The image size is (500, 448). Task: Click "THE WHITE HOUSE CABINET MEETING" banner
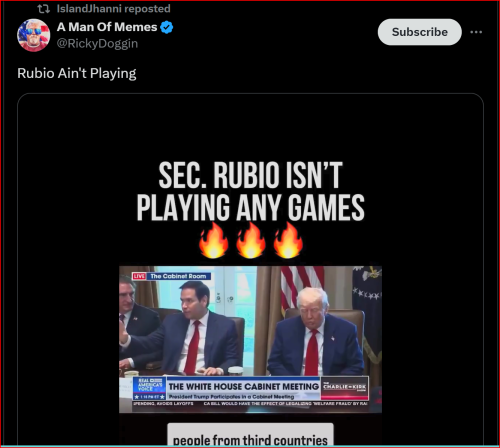coord(244,387)
